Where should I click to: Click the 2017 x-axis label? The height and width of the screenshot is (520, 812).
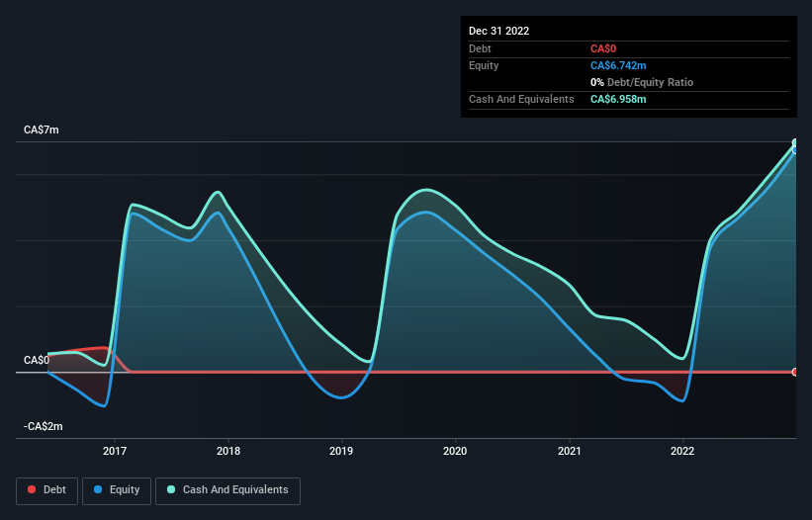[115, 451]
